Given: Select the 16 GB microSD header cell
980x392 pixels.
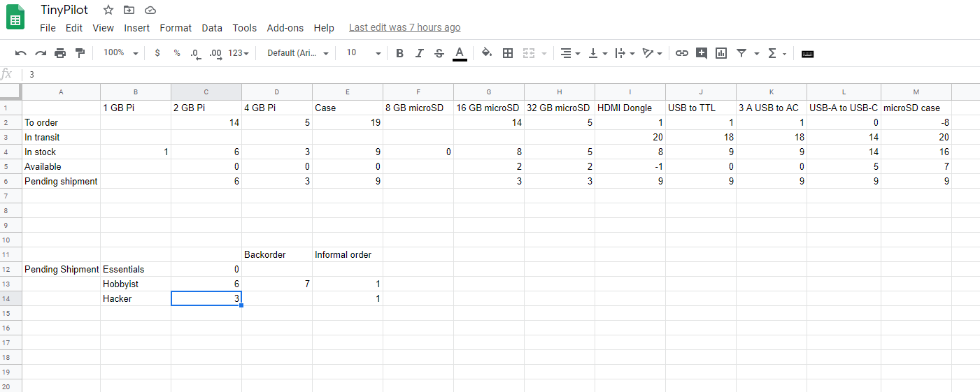Looking at the screenshot, I should pyautogui.click(x=489, y=108).
